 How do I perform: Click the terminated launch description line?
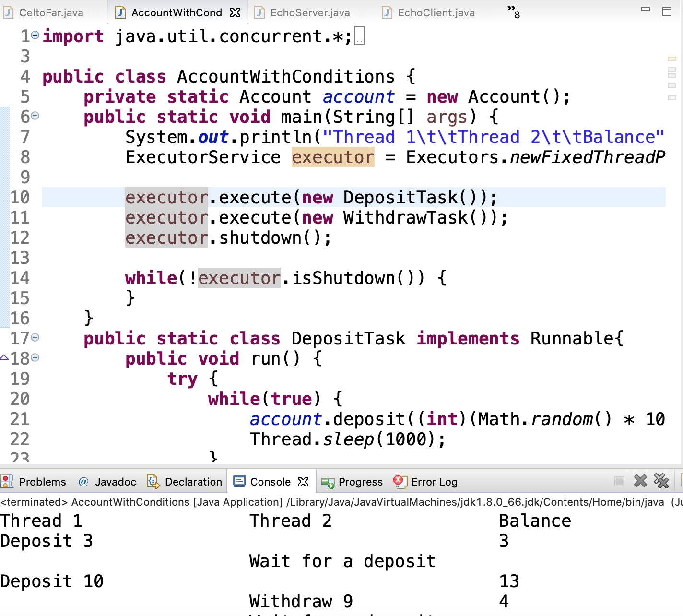(x=341, y=502)
